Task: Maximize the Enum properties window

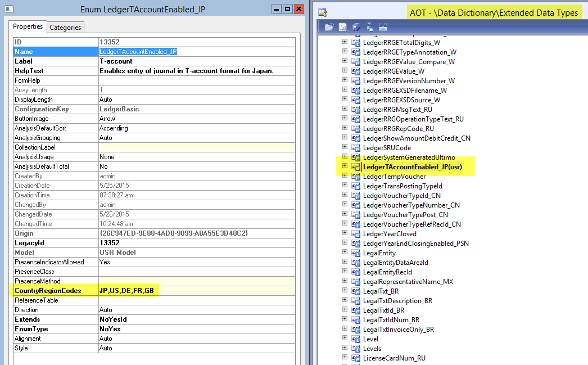Action: coord(287,9)
